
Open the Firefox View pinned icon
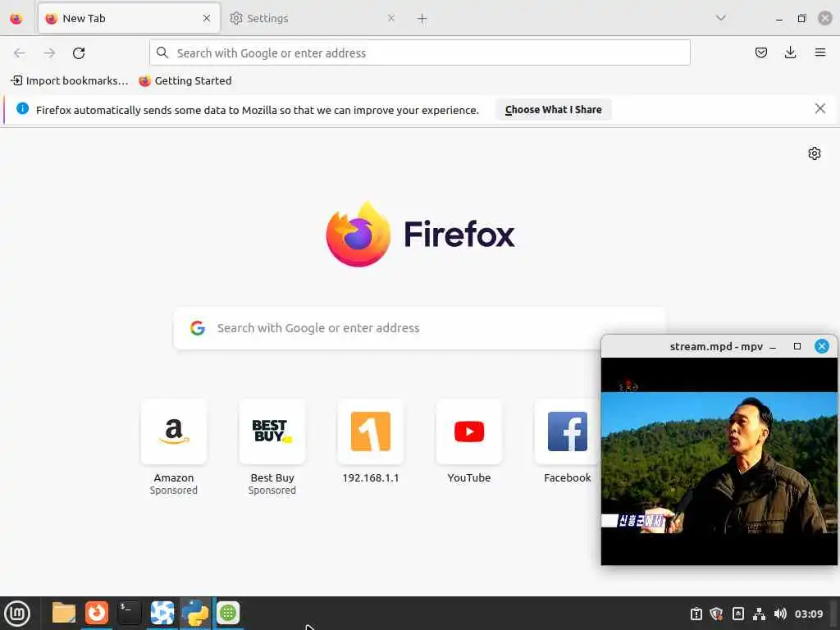(x=16, y=19)
